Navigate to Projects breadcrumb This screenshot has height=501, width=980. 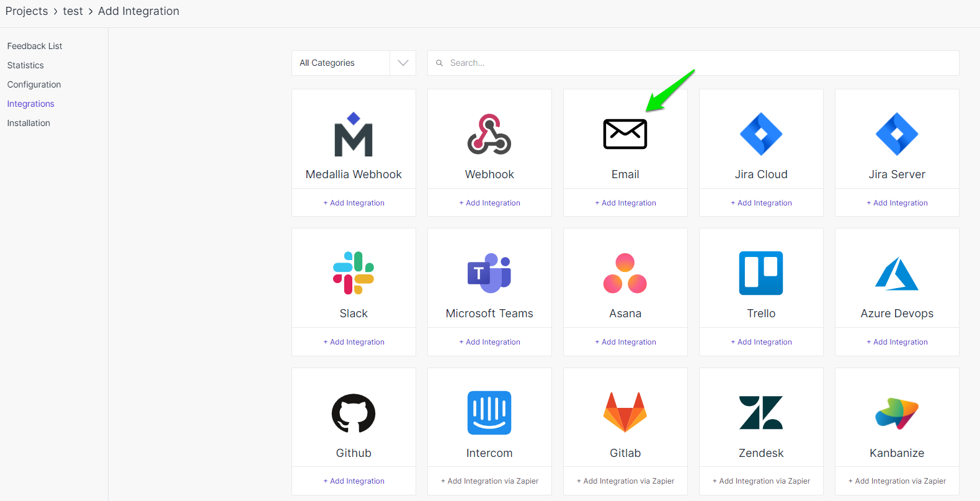[x=27, y=11]
